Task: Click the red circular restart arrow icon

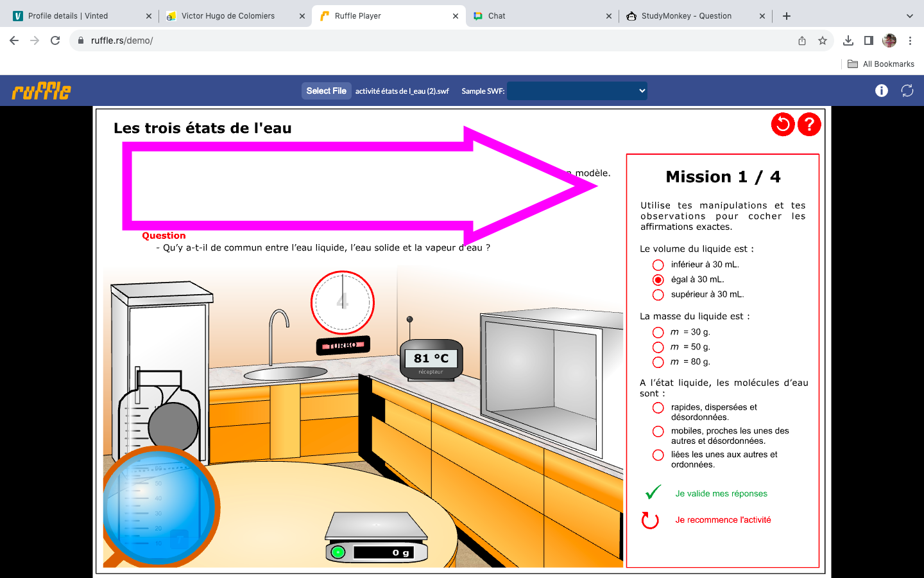Action: tap(650, 520)
